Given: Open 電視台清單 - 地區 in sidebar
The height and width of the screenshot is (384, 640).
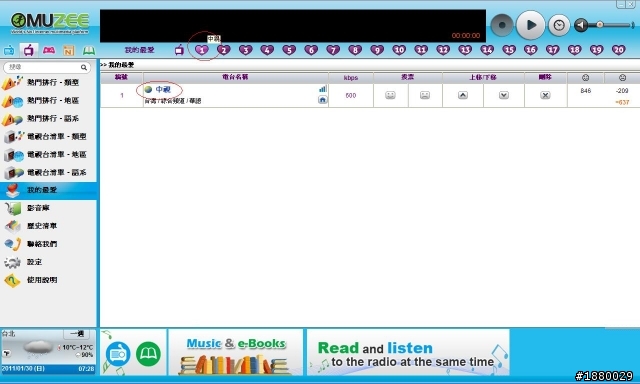Looking at the screenshot, I should click(48, 154).
